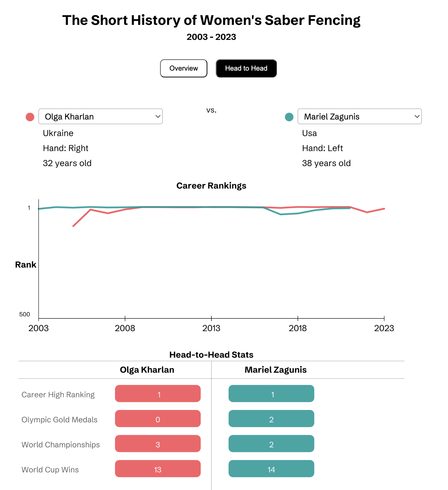Viewport: 448px width, 490px height.
Task: Click the teal dot beside Mariel Zagunis
Action: point(289,117)
